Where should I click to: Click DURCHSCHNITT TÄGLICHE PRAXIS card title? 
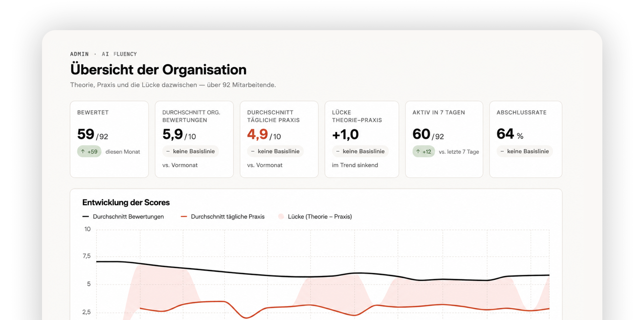pyautogui.click(x=274, y=116)
